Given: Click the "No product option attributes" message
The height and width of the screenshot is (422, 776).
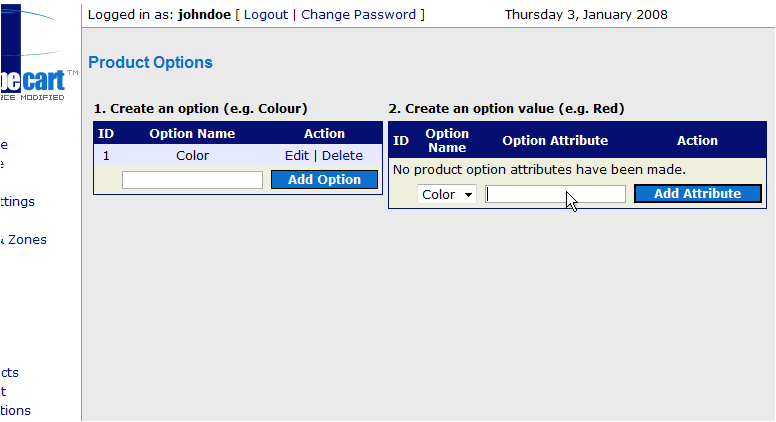Looking at the screenshot, I should [x=539, y=170].
